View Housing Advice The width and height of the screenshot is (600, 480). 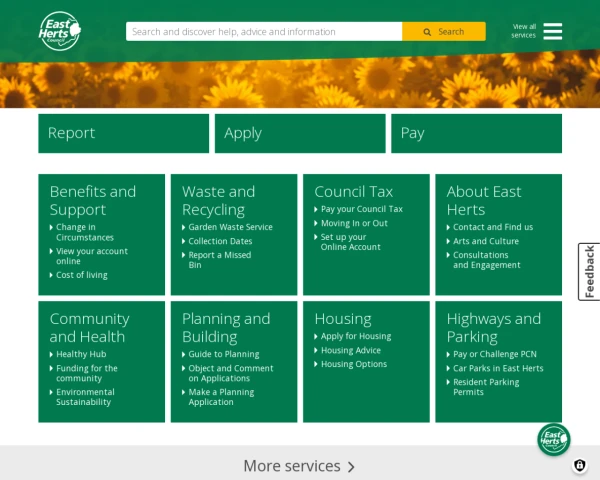tap(351, 350)
